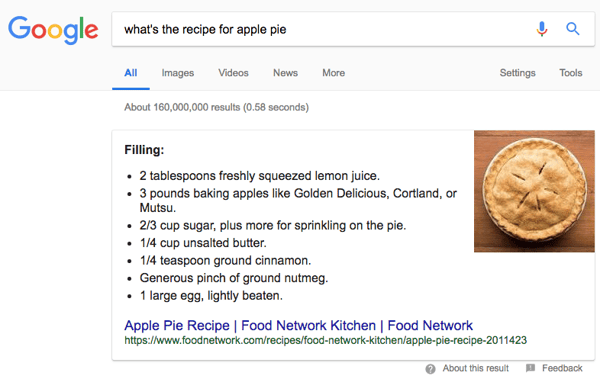
Task: Click the results count text
Action: (216, 107)
